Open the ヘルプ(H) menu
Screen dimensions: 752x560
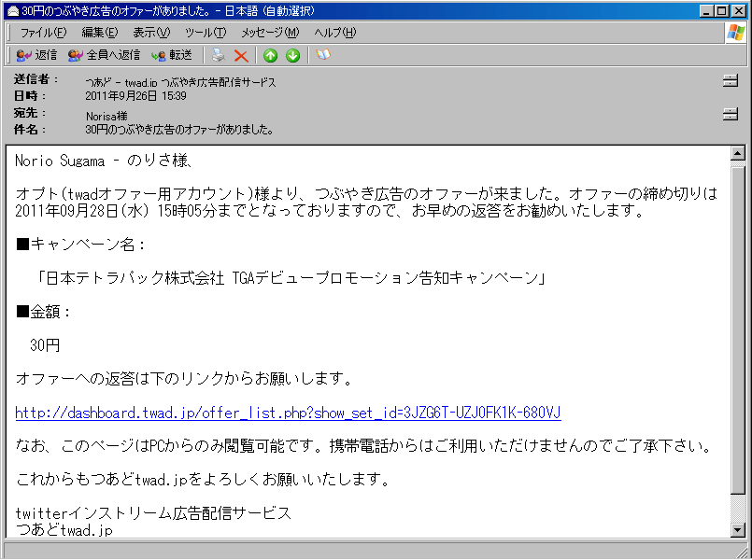334,33
